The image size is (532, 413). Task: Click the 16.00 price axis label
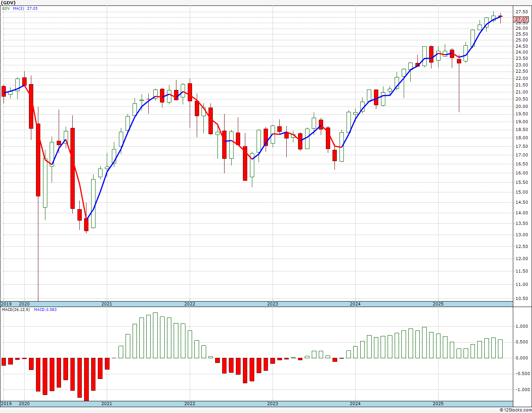pyautogui.click(x=522, y=173)
